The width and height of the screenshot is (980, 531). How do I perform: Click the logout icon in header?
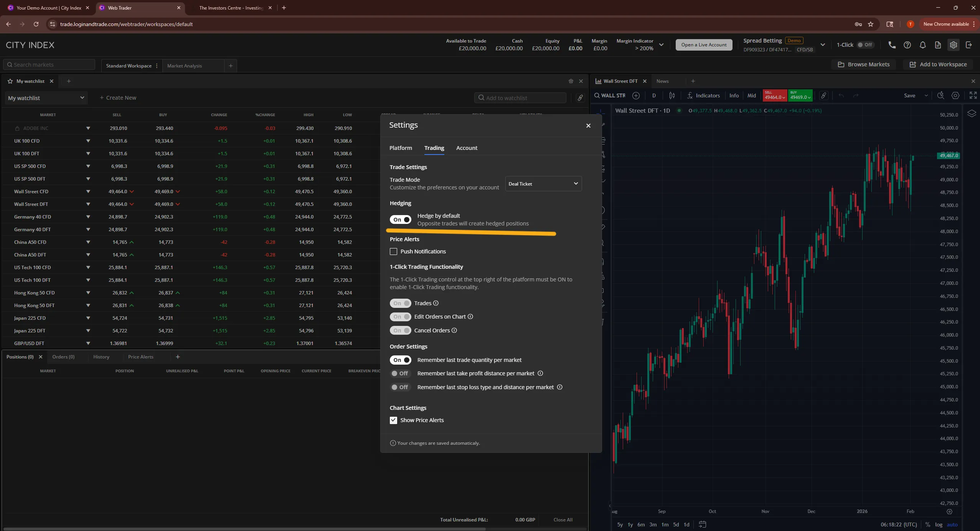click(969, 45)
